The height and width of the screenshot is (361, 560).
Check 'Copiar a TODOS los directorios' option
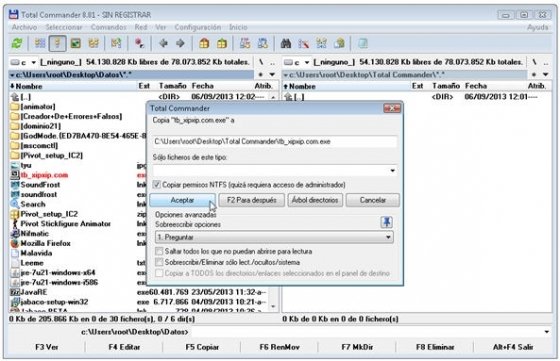click(x=159, y=273)
